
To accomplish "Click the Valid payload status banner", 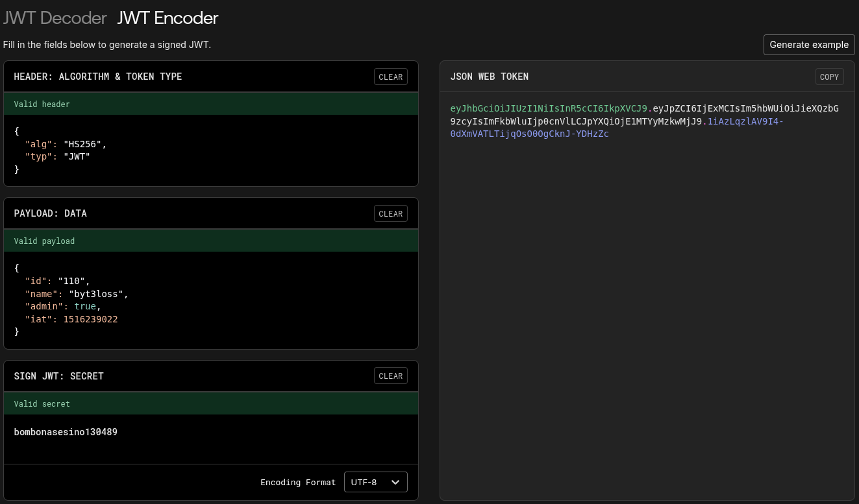I will click(x=210, y=241).
